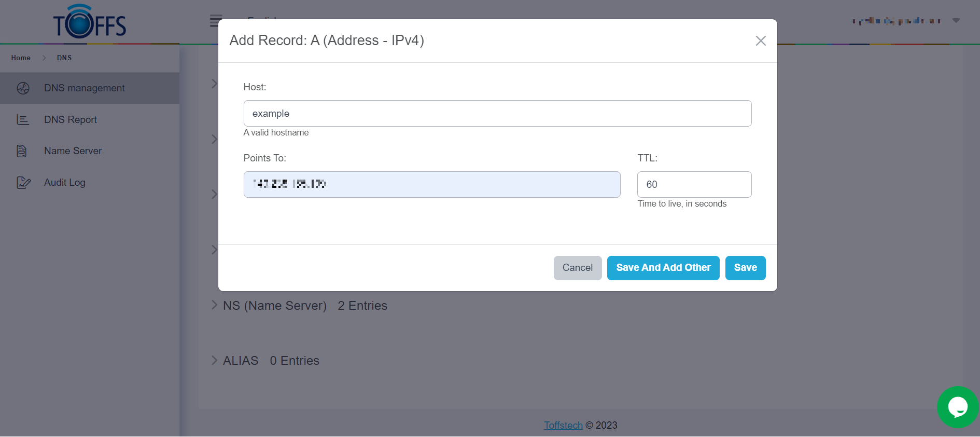
Task: Click Save And Add Other
Action: (663, 268)
